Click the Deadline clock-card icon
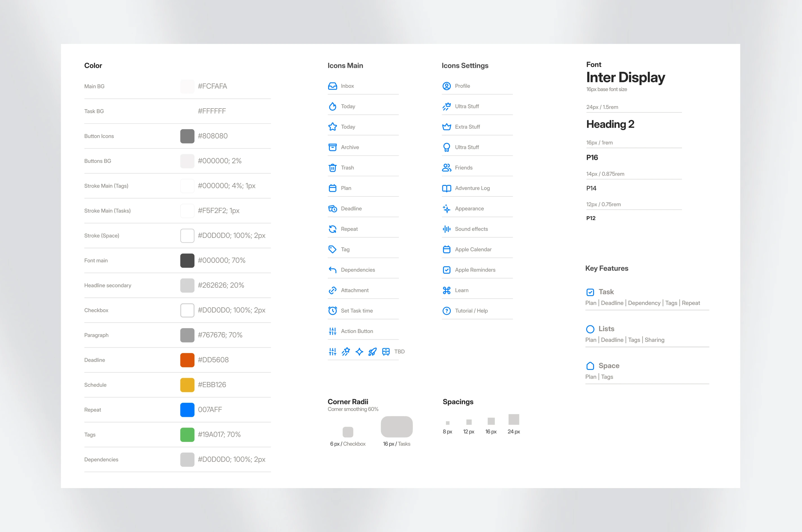The image size is (802, 532). [x=332, y=208]
